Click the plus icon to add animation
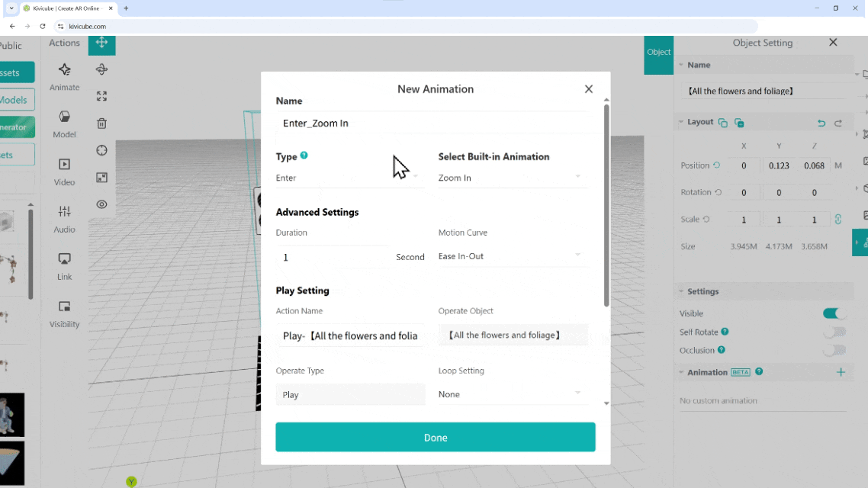The image size is (868, 488). [841, 372]
